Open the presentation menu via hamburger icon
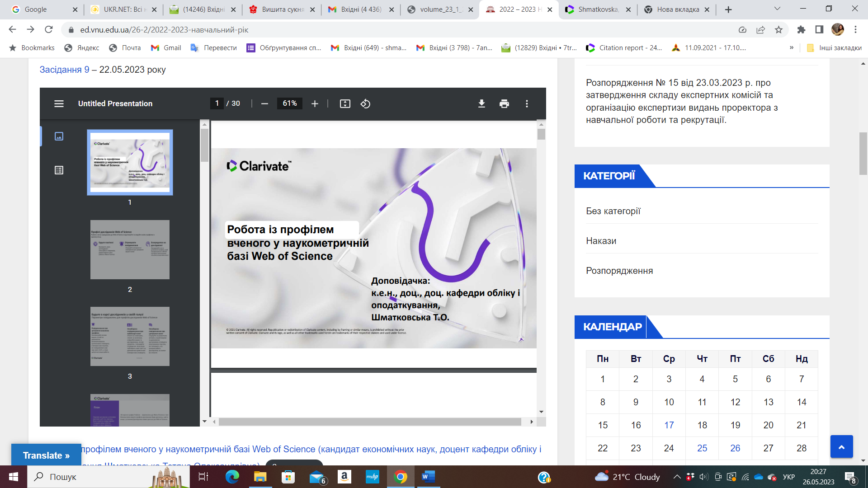 59,103
